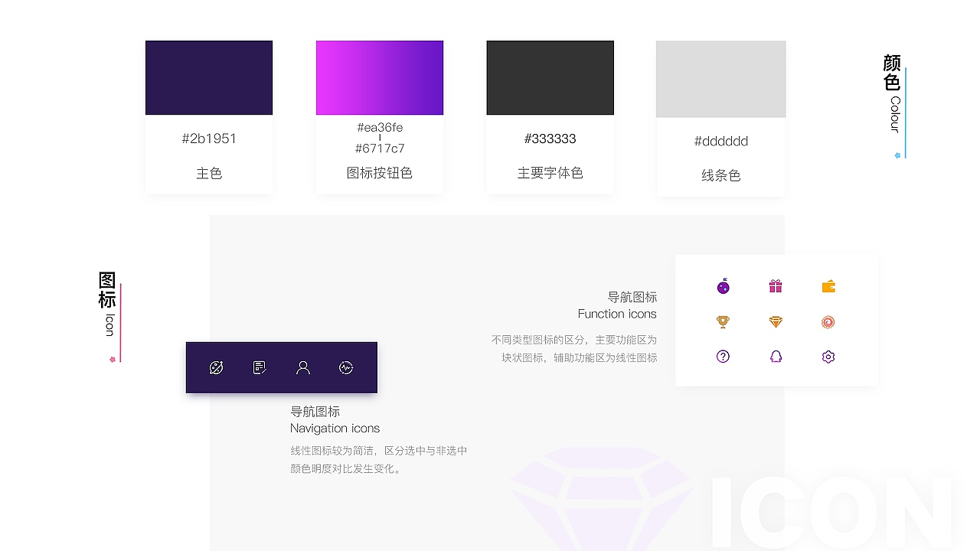Click the light gray #dddddd swatch
The width and height of the screenshot is (980, 551).
[x=721, y=79]
